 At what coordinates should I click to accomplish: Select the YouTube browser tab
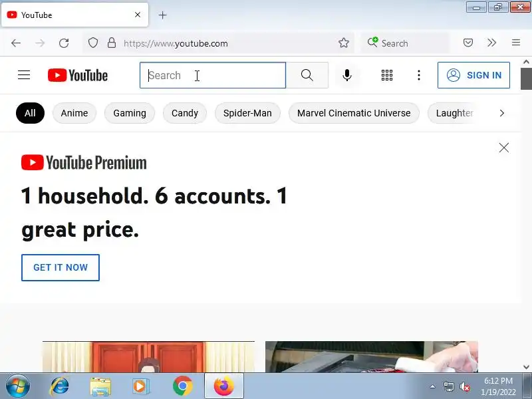tap(74, 15)
